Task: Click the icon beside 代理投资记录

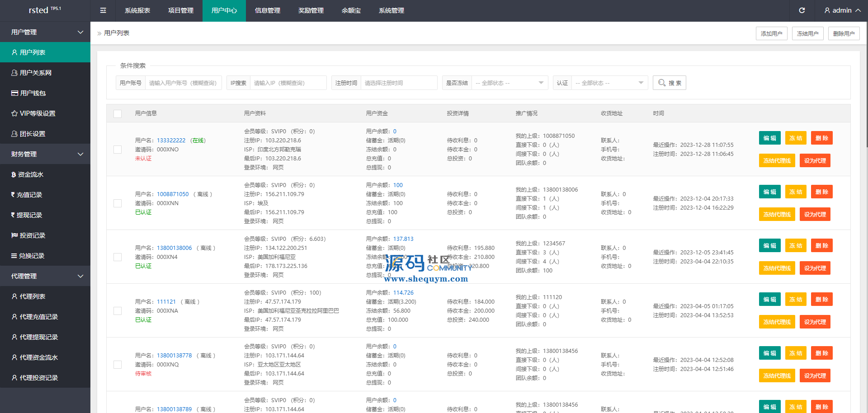Action: 14,378
